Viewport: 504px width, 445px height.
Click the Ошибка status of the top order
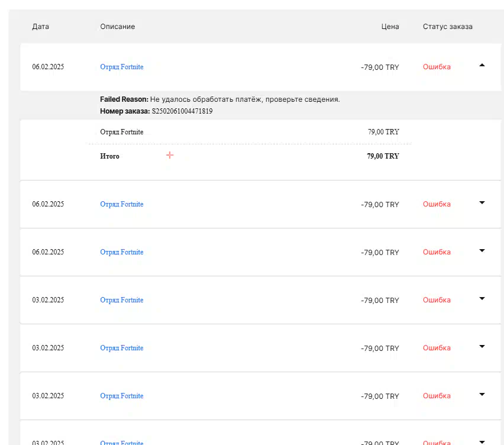(x=437, y=67)
